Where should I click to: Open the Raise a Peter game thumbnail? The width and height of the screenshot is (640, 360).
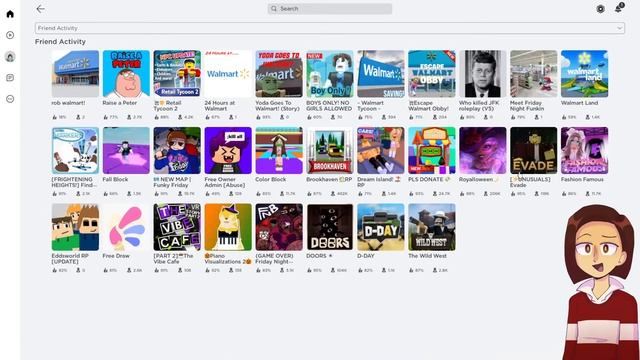tap(126, 74)
